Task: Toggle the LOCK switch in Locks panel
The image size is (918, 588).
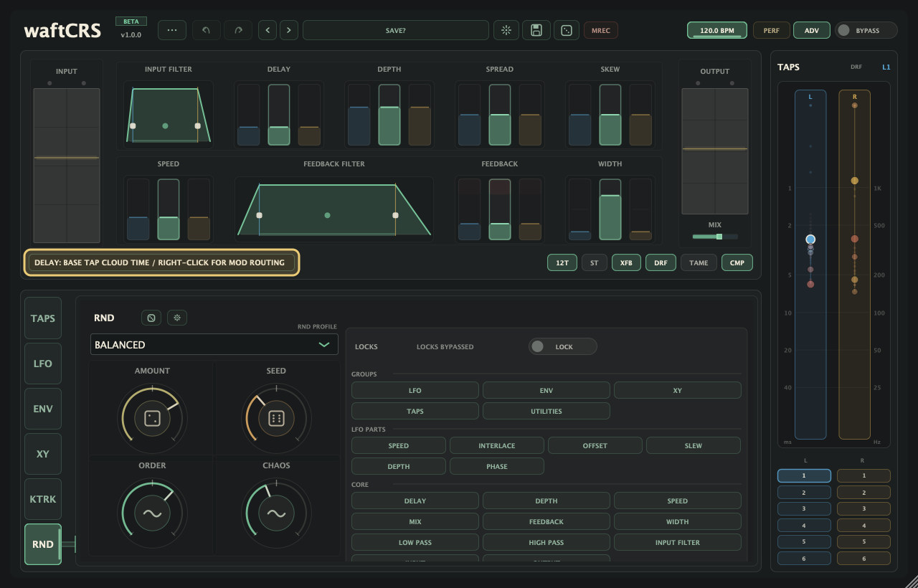Action: 563,347
